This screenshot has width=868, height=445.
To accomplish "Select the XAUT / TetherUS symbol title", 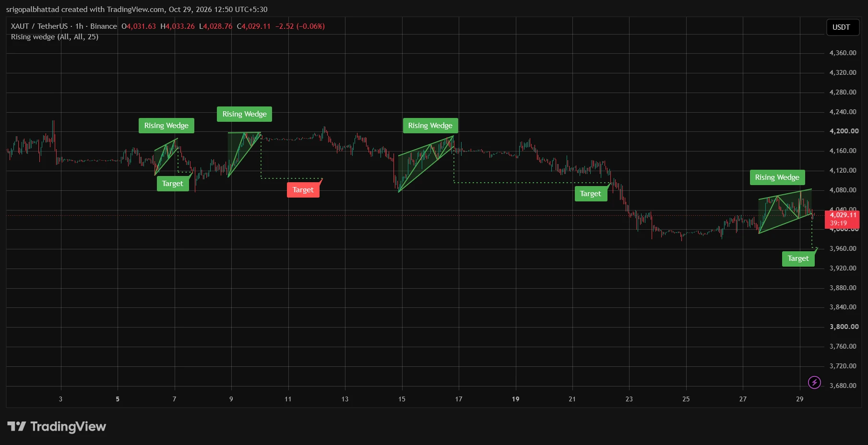I will pyautogui.click(x=39, y=26).
